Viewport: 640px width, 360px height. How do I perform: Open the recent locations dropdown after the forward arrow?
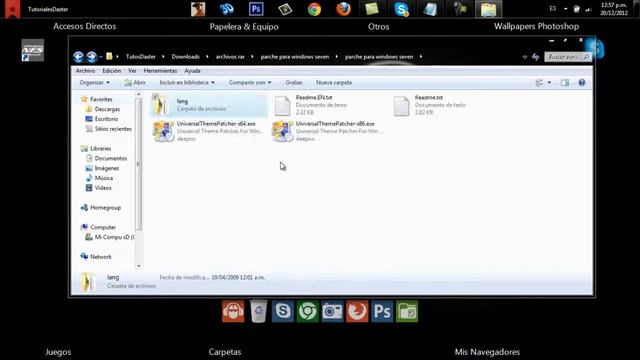point(101,57)
